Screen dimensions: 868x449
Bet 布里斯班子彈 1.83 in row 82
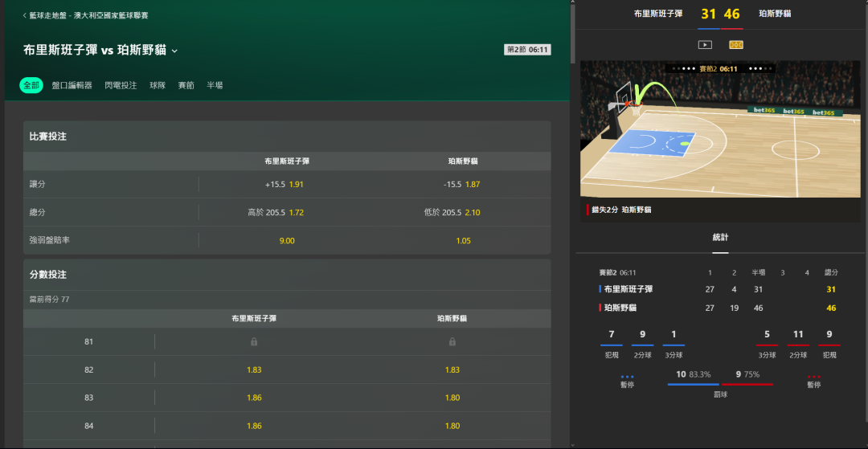254,370
